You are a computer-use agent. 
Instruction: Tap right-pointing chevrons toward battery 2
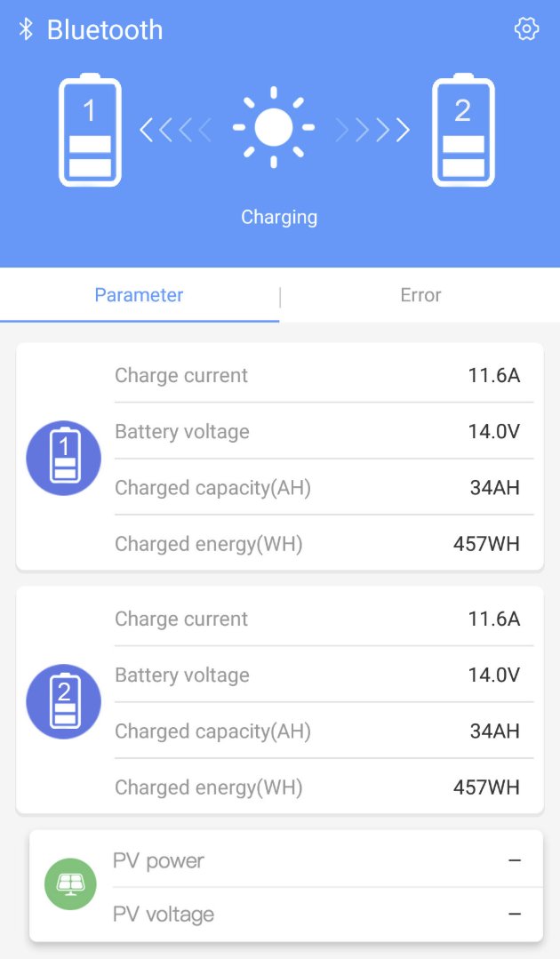pos(373,130)
